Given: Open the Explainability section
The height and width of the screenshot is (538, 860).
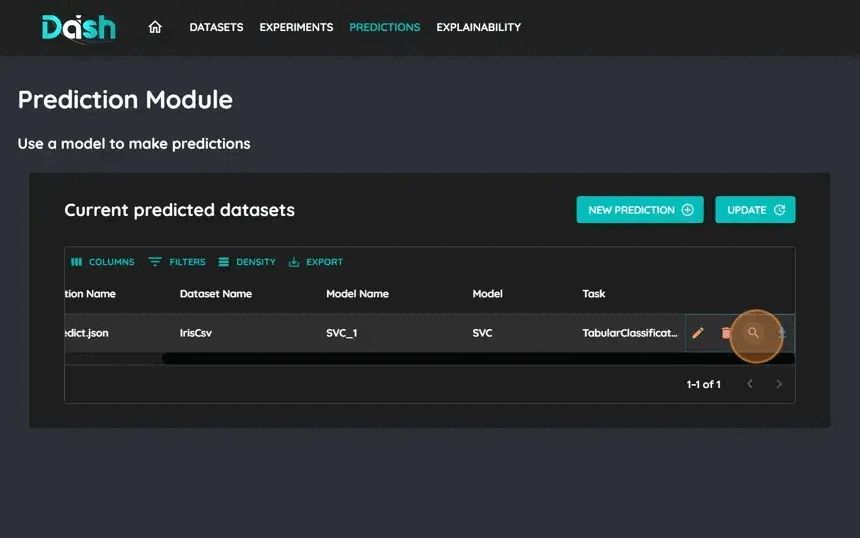Looking at the screenshot, I should 479,27.
